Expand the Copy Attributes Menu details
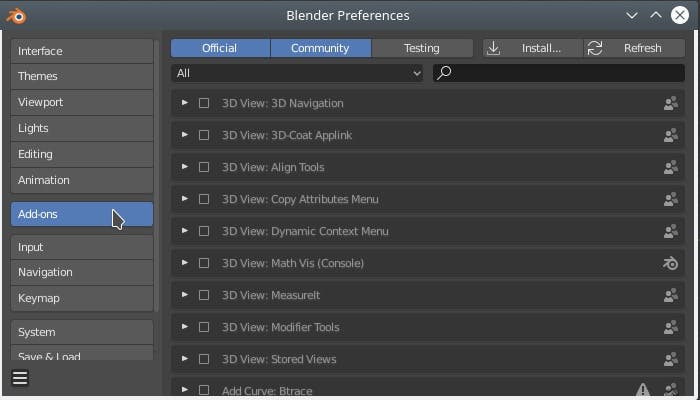This screenshot has width=700, height=400. point(184,199)
